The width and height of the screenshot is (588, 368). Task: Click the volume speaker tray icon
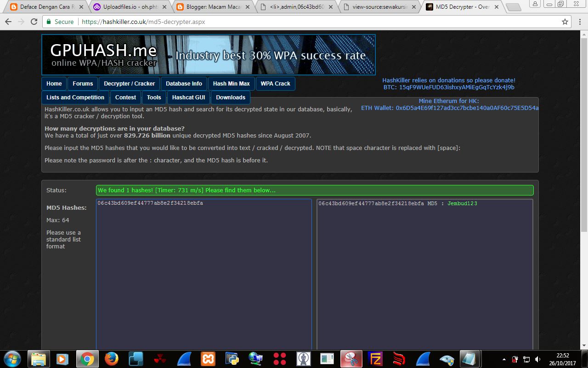point(538,359)
